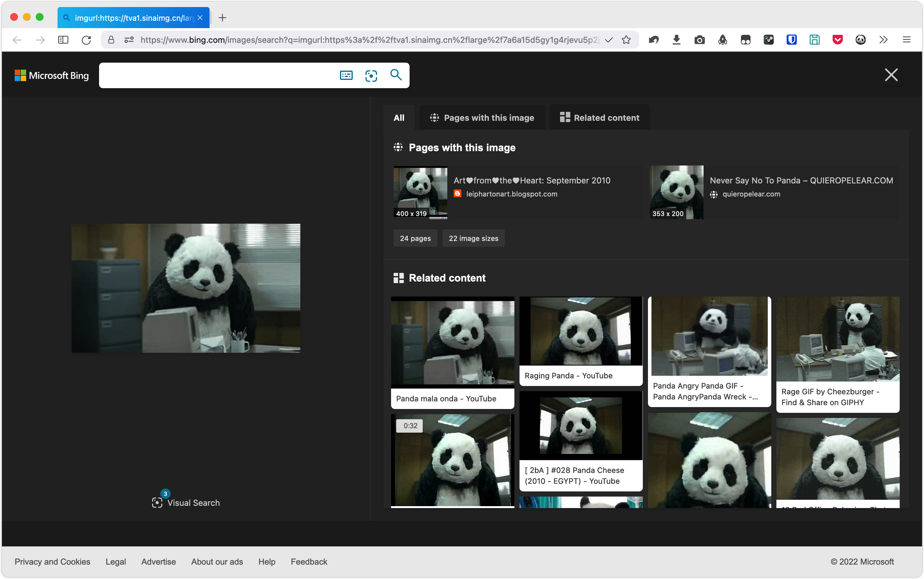Click the browser reload icon
Image resolution: width=924 pixels, height=579 pixels.
pyautogui.click(x=86, y=40)
